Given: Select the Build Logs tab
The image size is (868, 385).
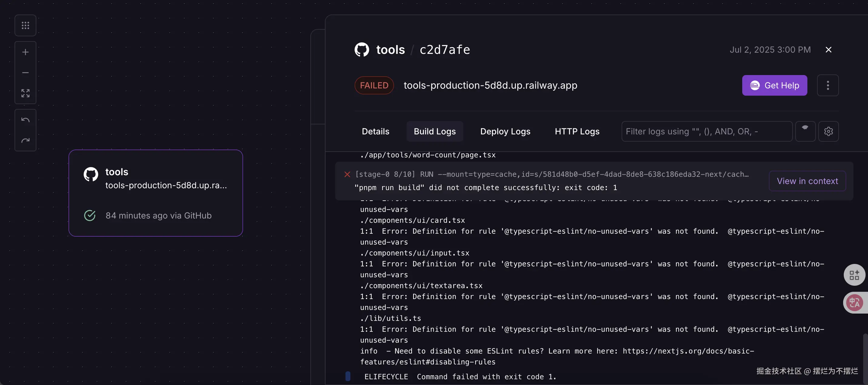Looking at the screenshot, I should (434, 131).
